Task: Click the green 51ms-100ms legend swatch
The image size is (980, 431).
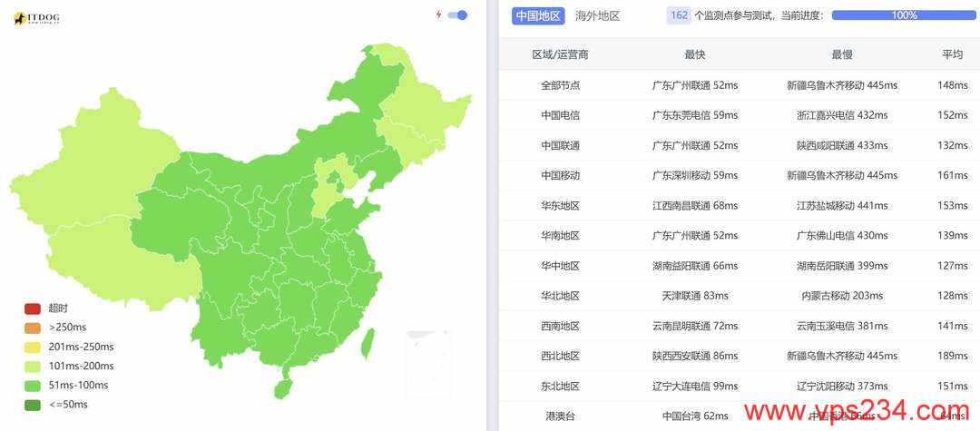Action: (x=33, y=386)
